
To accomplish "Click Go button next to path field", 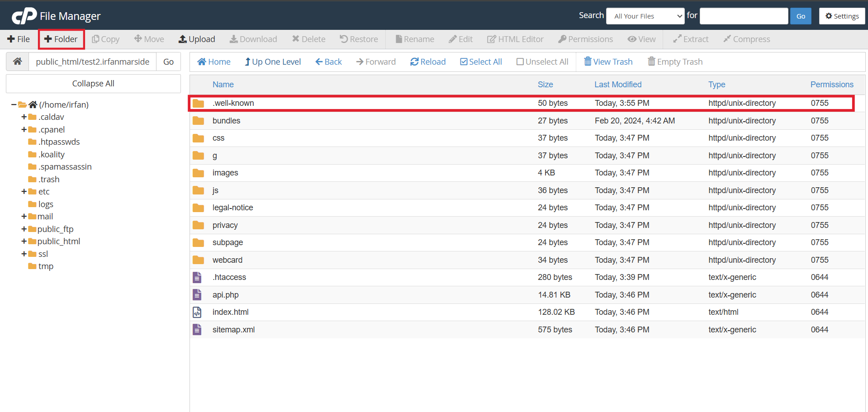I will [x=168, y=62].
